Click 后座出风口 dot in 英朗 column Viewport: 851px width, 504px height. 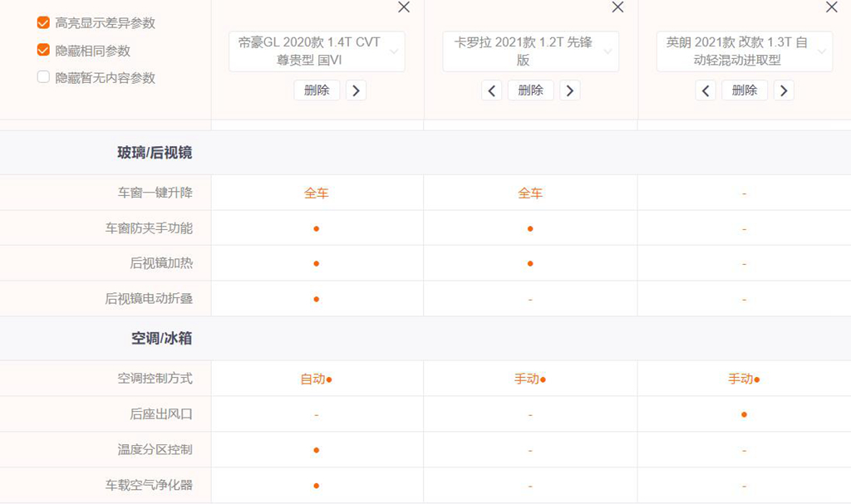pyautogui.click(x=744, y=414)
